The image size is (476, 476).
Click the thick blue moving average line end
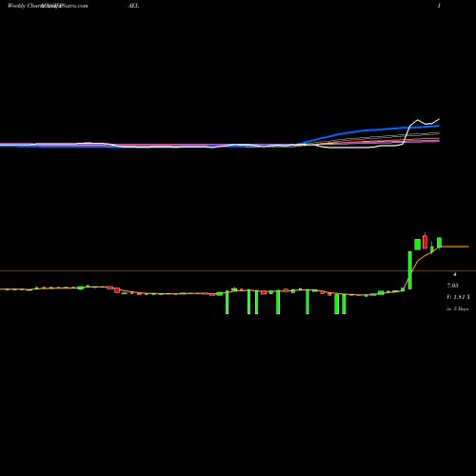coord(438,126)
